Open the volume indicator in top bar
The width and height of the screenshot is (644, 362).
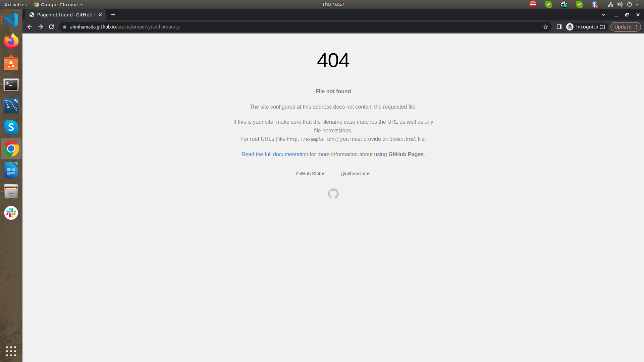point(620,4)
